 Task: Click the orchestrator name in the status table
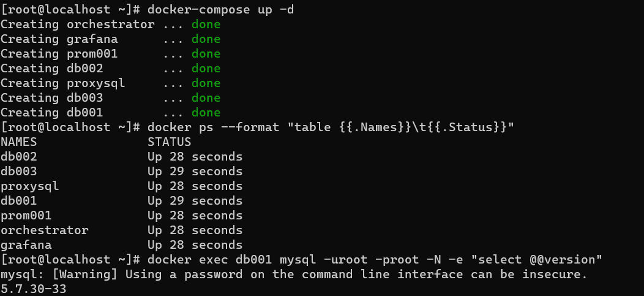(x=44, y=230)
